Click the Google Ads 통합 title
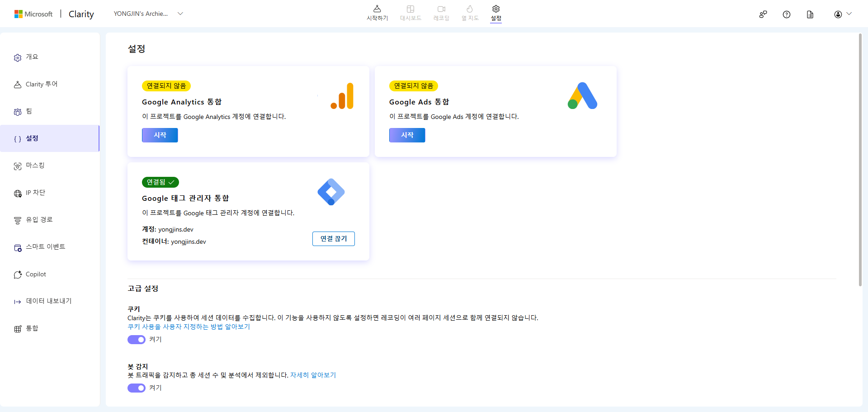 point(419,102)
